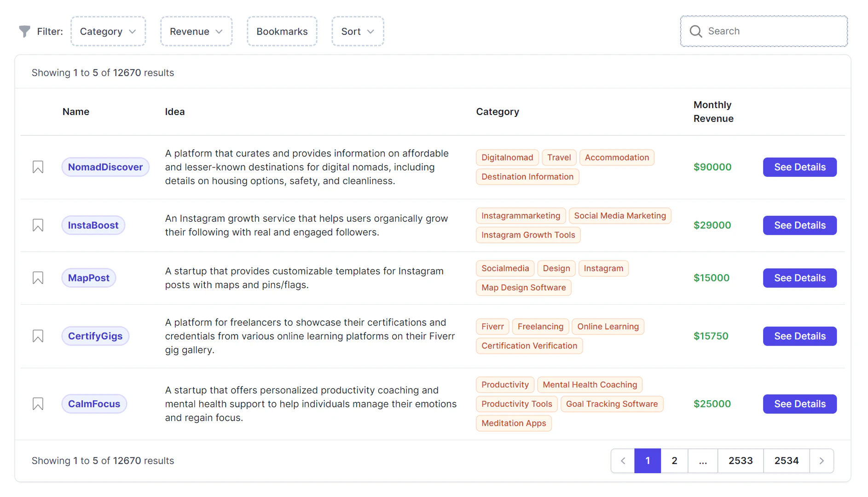Select the Meditation Apps category tag

click(514, 423)
